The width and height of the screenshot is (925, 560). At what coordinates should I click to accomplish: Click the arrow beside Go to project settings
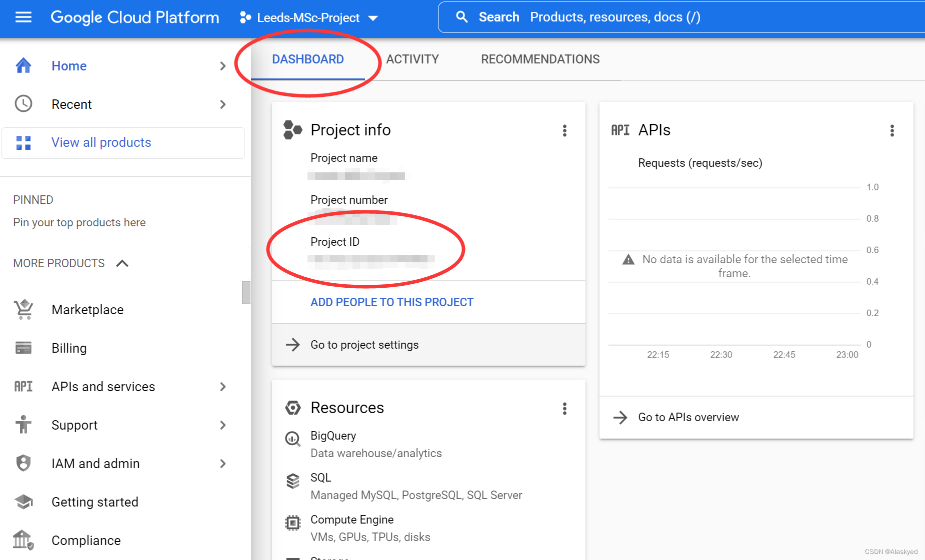tap(292, 345)
